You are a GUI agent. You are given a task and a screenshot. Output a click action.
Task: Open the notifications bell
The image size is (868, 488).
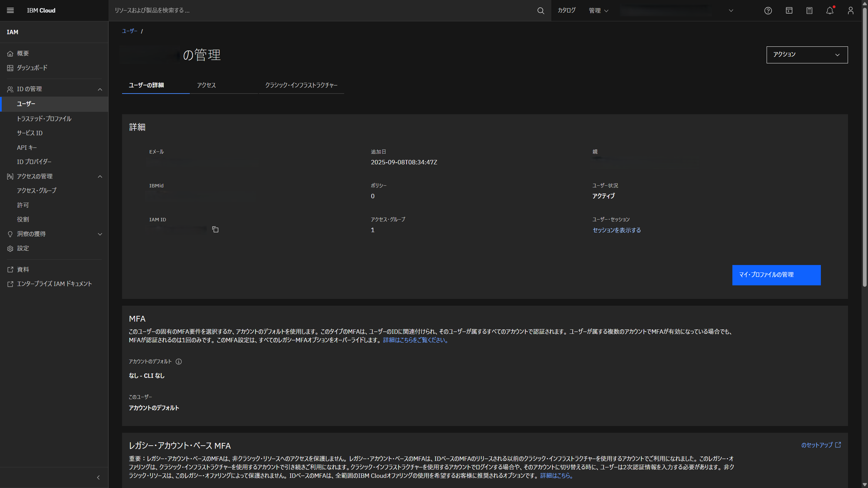tap(830, 11)
